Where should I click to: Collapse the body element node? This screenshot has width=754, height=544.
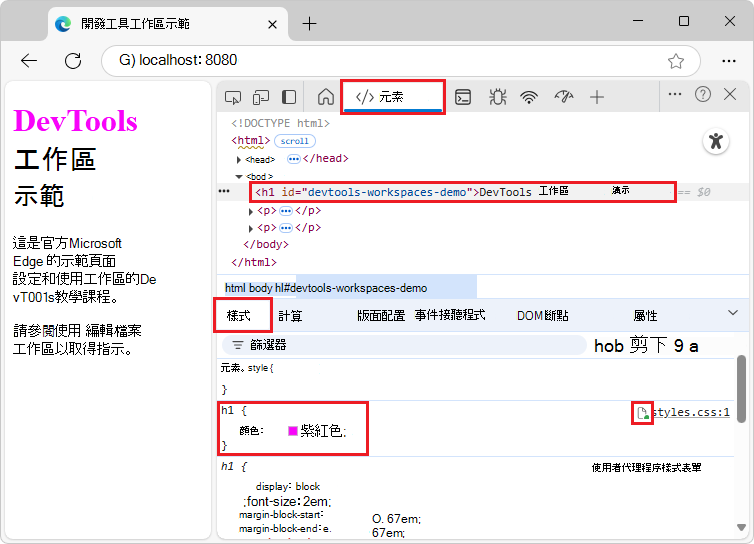(239, 177)
